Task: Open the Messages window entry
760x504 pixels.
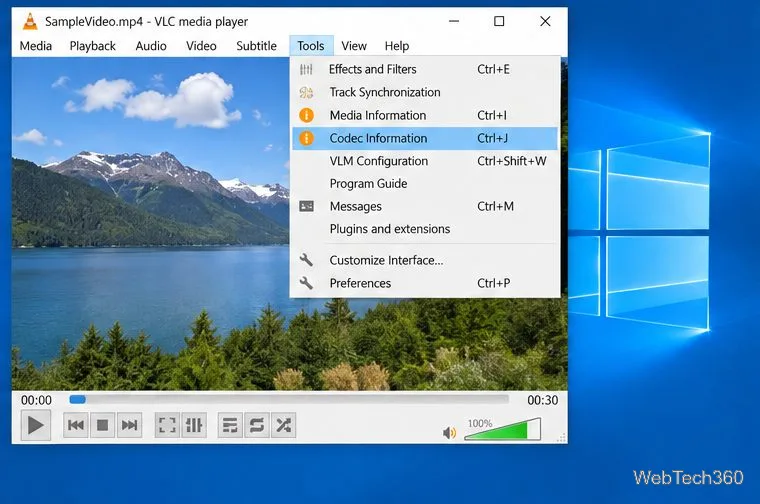Action: click(425, 206)
